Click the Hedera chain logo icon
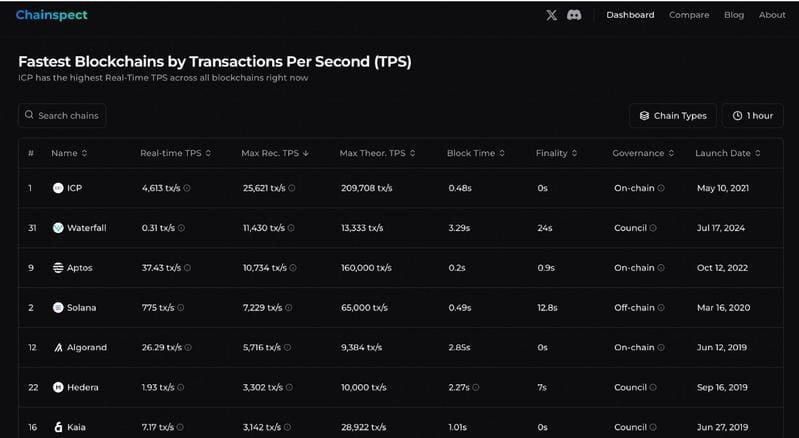Image resolution: width=799 pixels, height=438 pixels. tap(58, 388)
